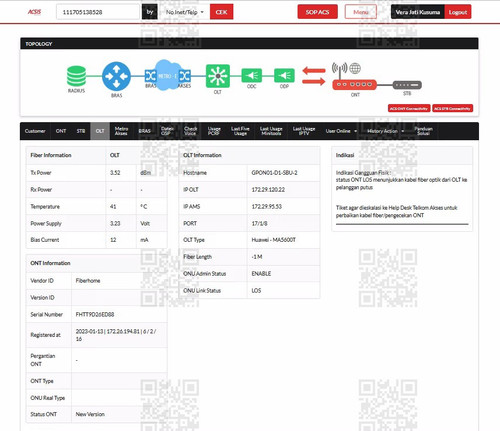Open the Metro Akses tab

(121, 131)
